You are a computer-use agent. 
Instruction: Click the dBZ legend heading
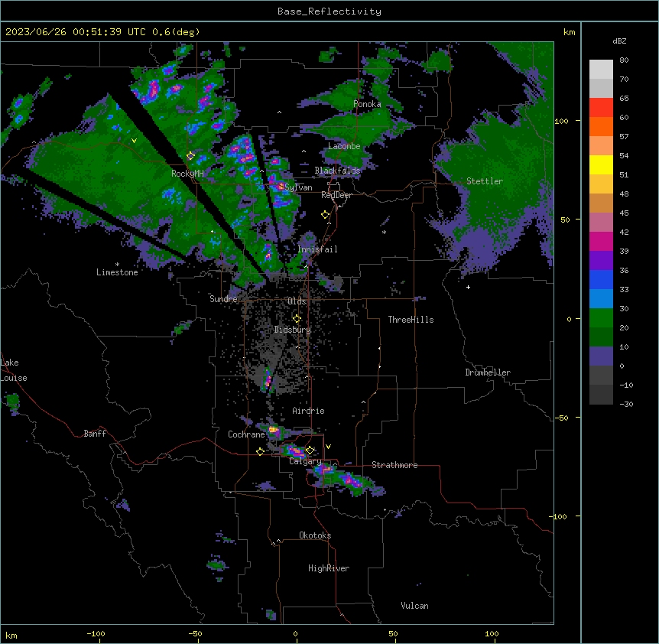click(619, 41)
